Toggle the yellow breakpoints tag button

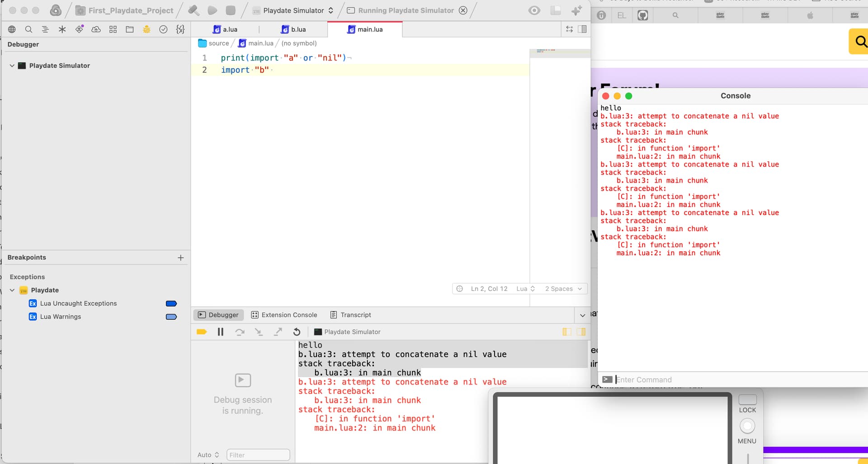pos(202,332)
